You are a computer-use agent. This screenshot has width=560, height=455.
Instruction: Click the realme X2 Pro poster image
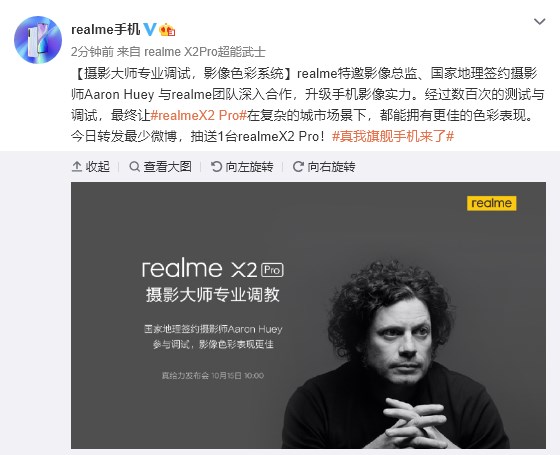pos(308,315)
